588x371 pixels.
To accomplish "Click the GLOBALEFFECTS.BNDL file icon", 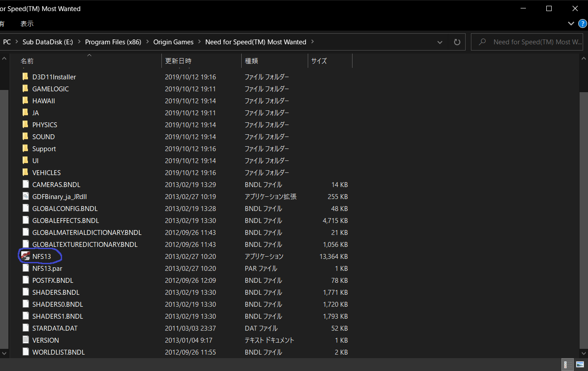I will [x=25, y=220].
